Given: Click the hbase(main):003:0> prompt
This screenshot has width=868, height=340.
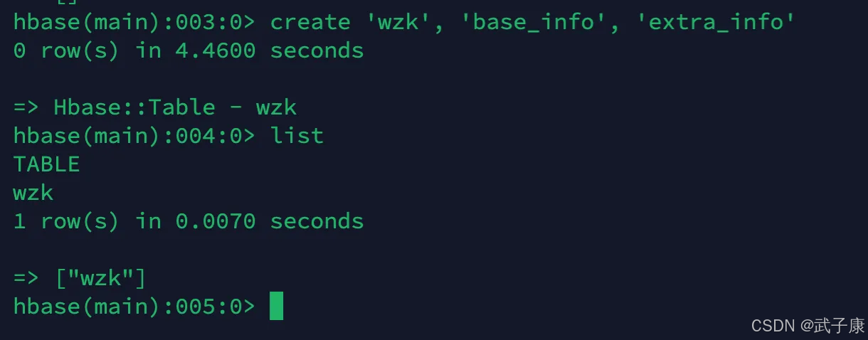Looking at the screenshot, I should click(x=134, y=22).
